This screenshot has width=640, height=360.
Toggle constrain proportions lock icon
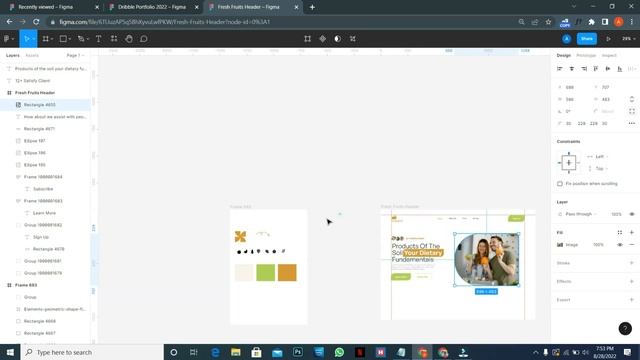pyautogui.click(x=632, y=99)
